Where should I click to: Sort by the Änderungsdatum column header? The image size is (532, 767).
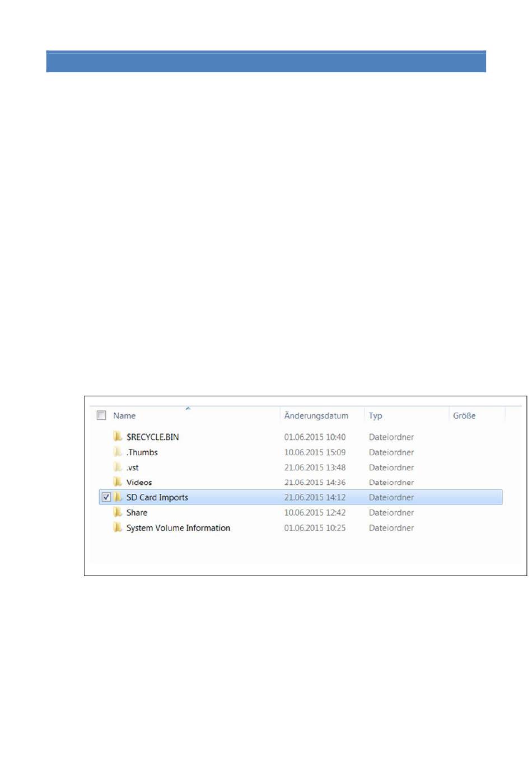pyautogui.click(x=316, y=415)
